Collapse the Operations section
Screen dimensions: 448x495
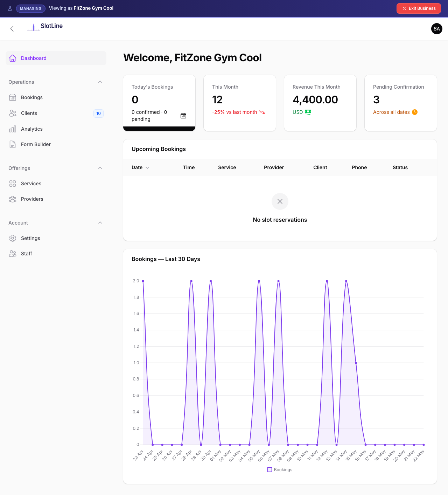pos(100,82)
